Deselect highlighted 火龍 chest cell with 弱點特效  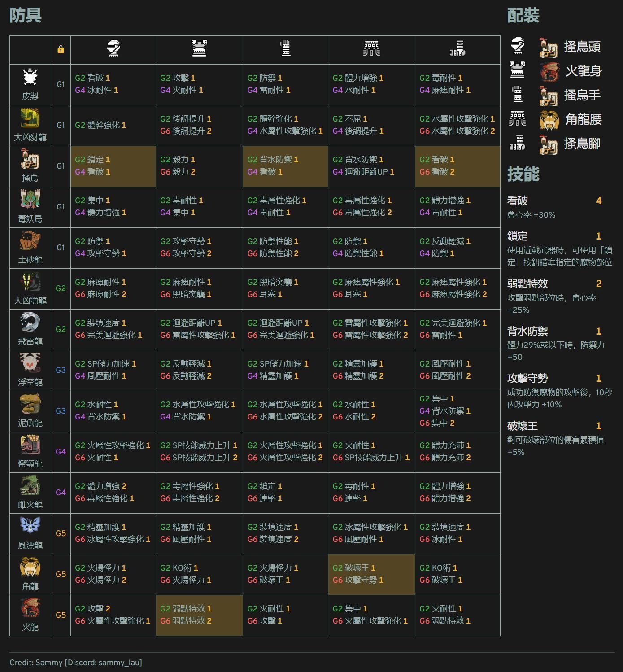pos(199,615)
